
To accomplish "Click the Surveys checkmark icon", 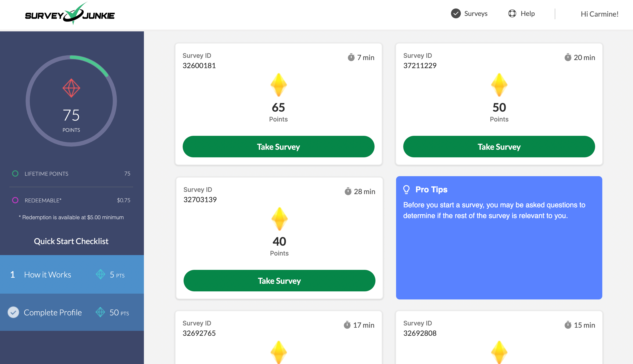I will 456,13.
